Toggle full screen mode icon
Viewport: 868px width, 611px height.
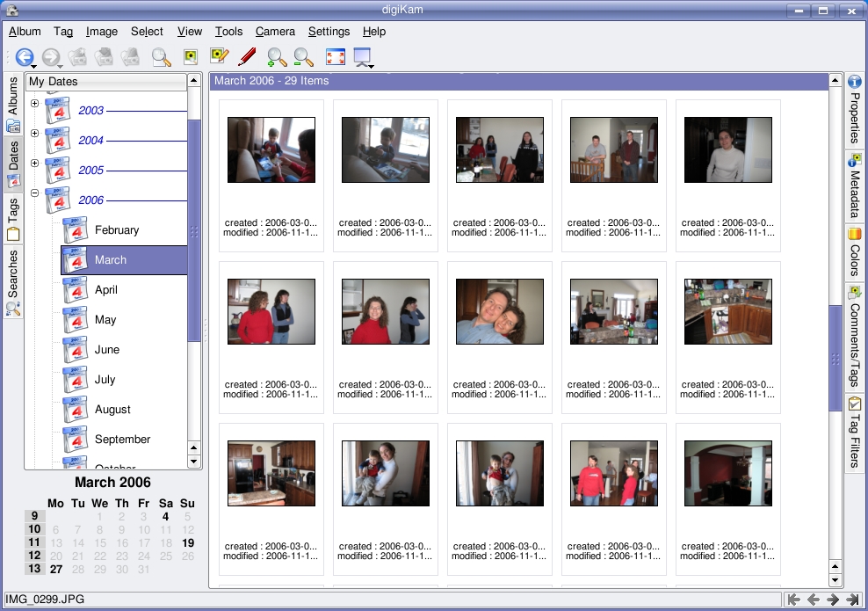click(335, 57)
